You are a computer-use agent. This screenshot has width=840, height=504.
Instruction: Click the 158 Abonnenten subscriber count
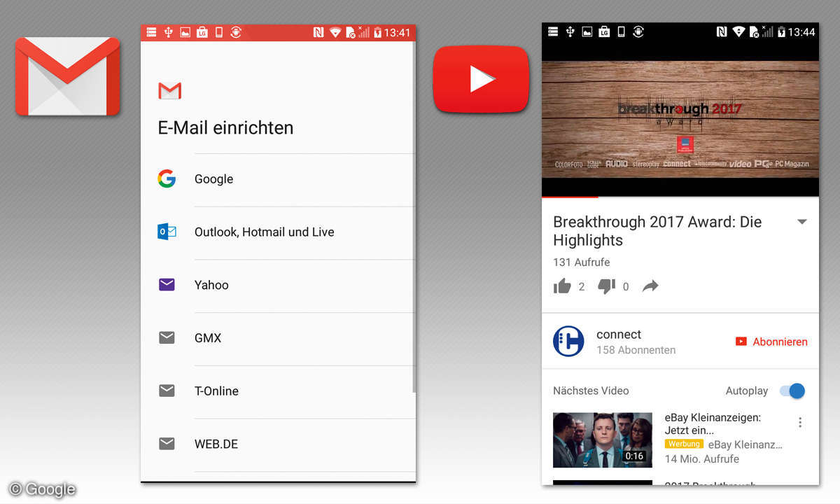click(x=636, y=350)
